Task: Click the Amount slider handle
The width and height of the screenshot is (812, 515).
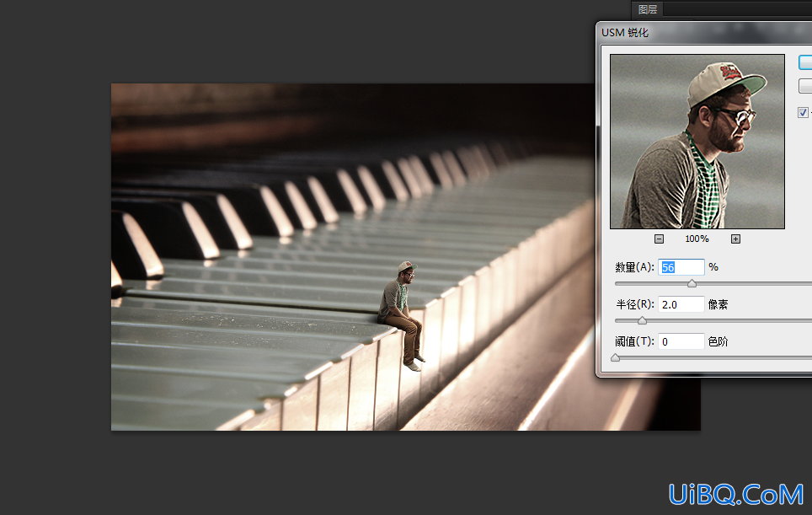Action: pyautogui.click(x=692, y=283)
